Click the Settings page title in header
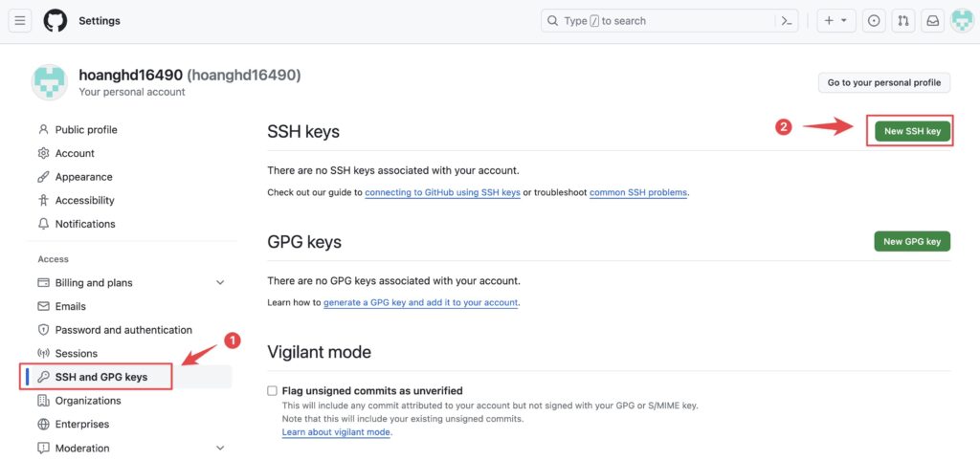The width and height of the screenshot is (980, 461). click(100, 21)
